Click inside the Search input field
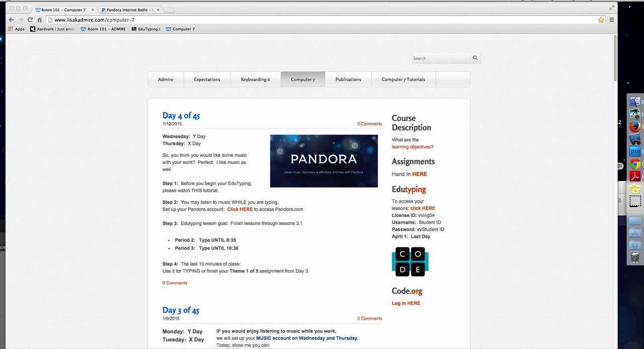This screenshot has height=349, width=644. 440,58
